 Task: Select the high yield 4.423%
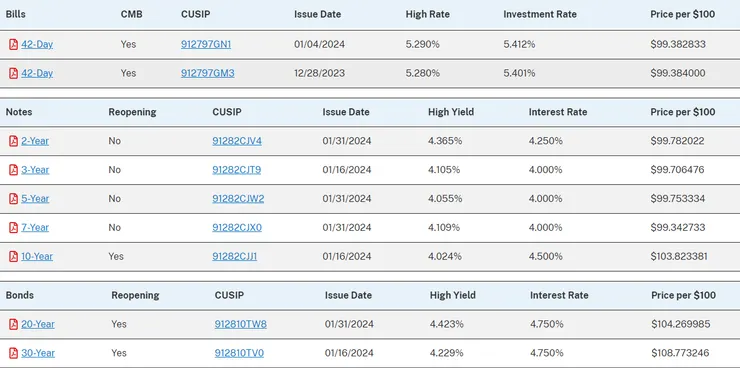pos(446,324)
